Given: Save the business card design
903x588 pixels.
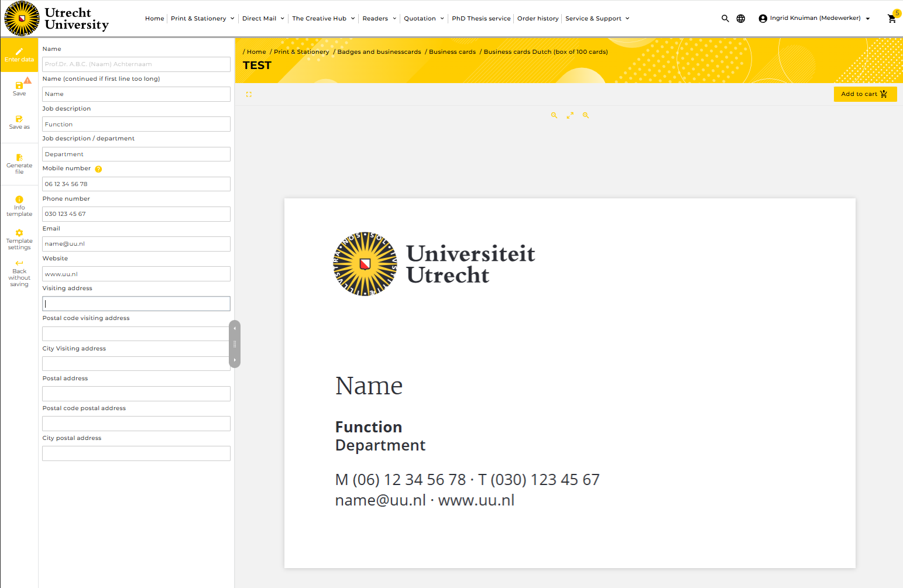Looking at the screenshot, I should coord(19,88).
